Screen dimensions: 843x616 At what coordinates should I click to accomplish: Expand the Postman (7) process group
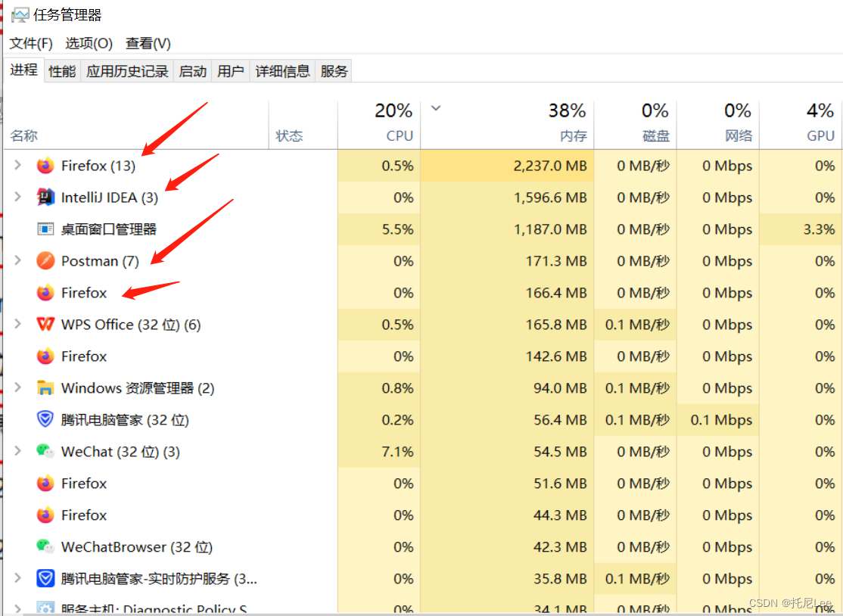tap(17, 260)
